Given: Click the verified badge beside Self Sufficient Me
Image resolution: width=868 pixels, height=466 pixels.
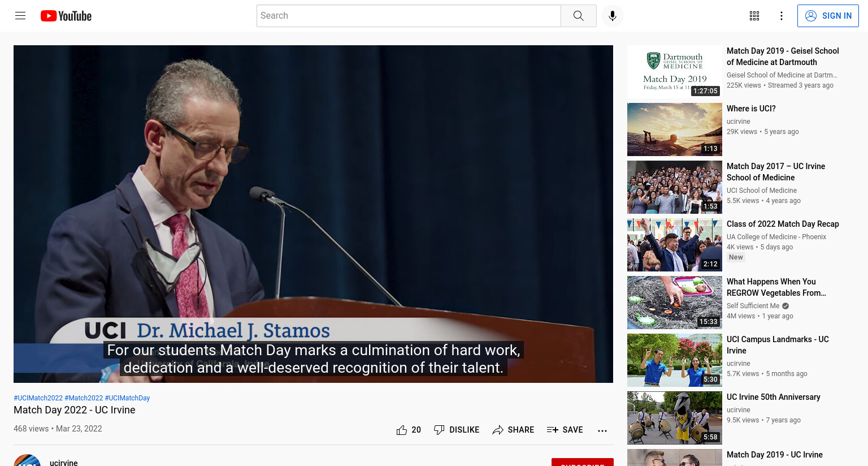Looking at the screenshot, I should tap(785, 306).
